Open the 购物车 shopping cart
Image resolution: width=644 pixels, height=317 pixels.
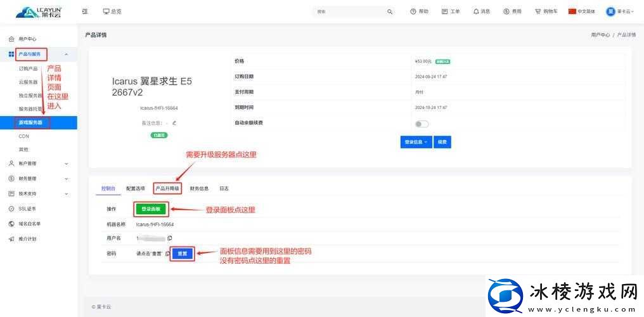546,11
